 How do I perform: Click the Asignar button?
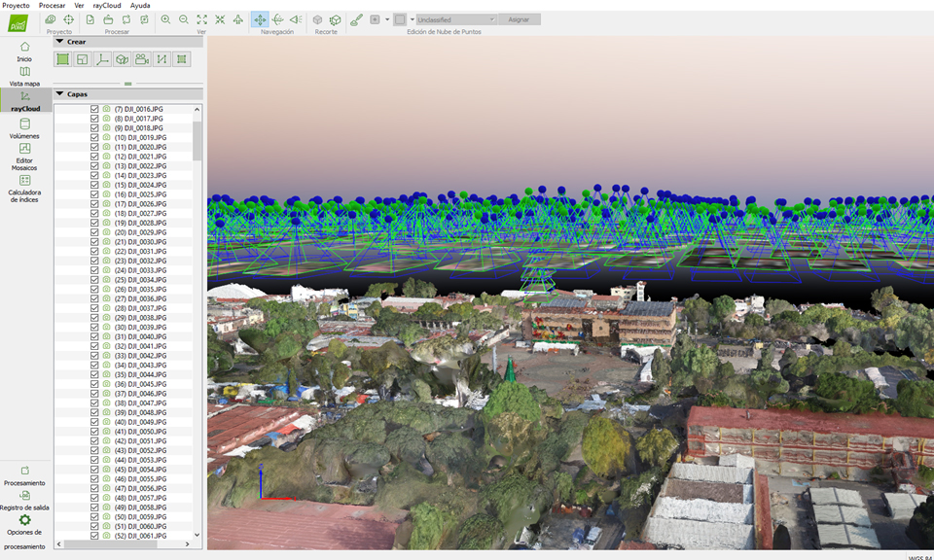tap(520, 19)
